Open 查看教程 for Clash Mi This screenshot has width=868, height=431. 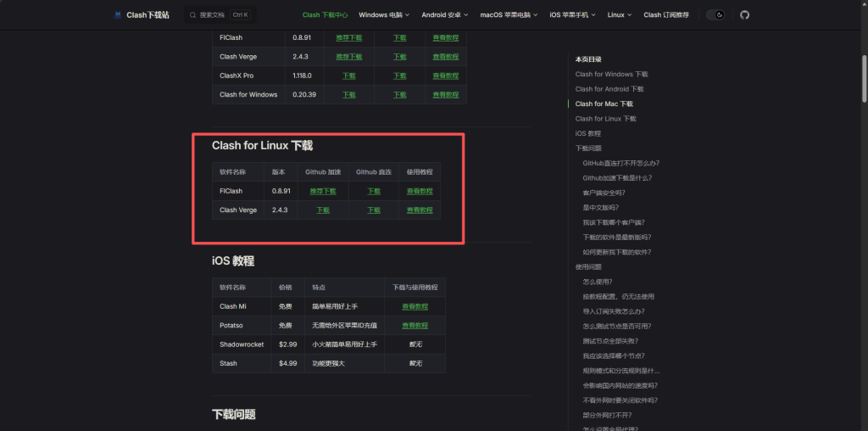(x=415, y=306)
